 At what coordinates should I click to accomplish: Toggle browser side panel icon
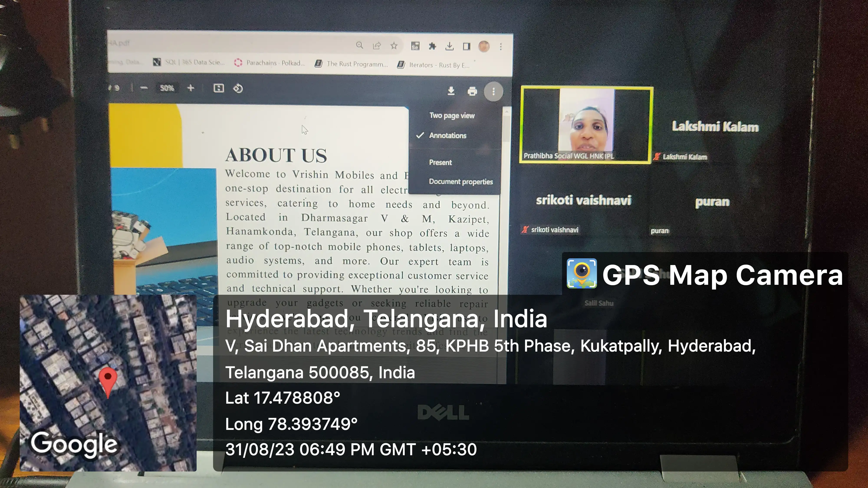[x=466, y=46]
